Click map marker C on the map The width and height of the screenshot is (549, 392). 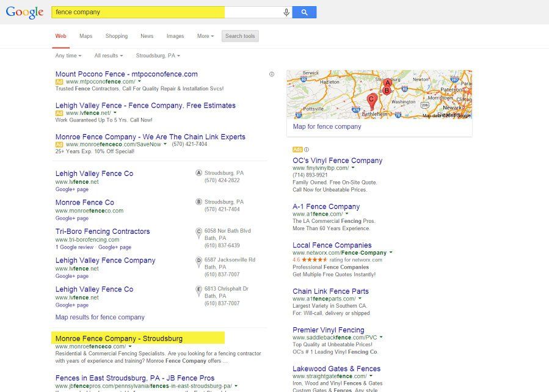372,101
